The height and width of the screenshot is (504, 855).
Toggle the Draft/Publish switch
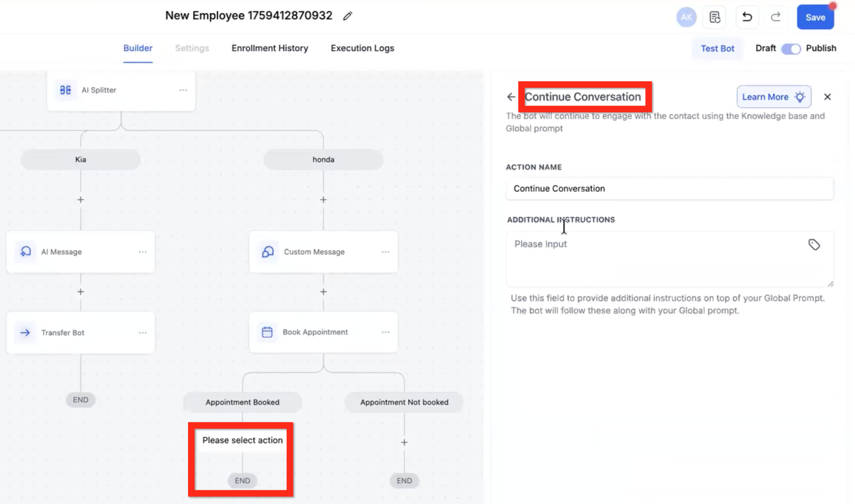coord(791,48)
